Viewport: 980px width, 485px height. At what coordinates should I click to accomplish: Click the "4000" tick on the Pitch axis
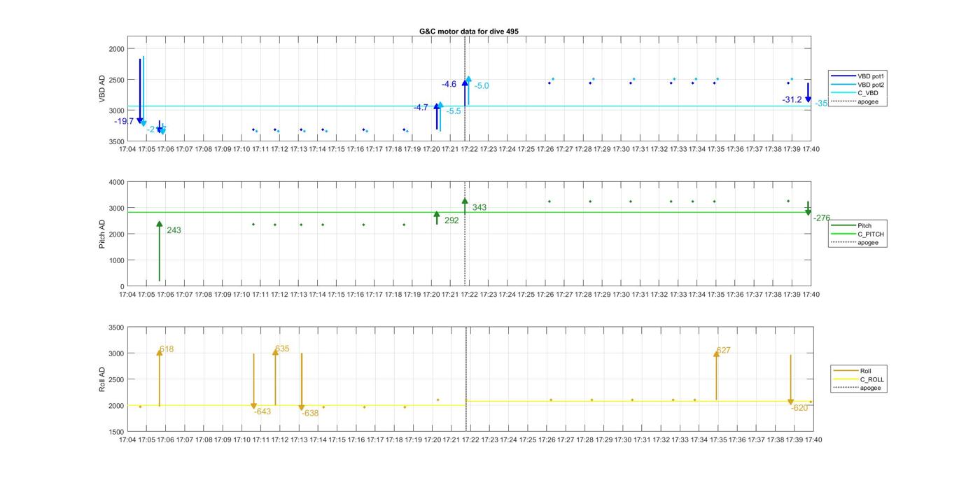coord(116,182)
